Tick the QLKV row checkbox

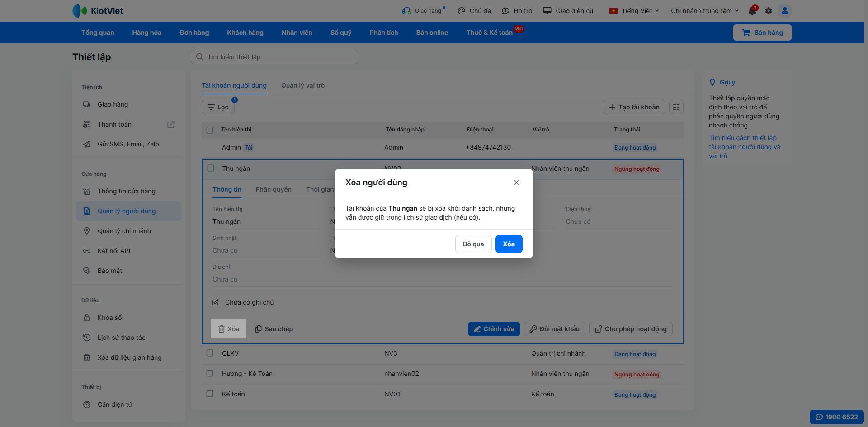point(210,353)
